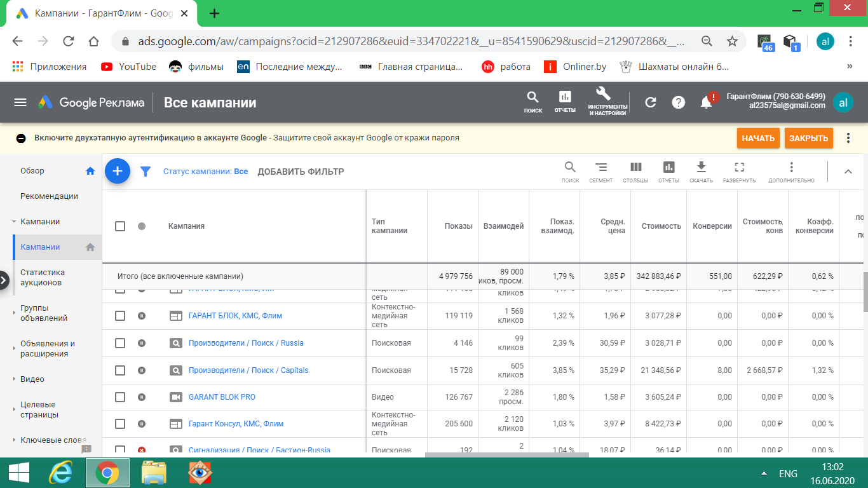
Task: Open a new browser tab
Action: [214, 13]
